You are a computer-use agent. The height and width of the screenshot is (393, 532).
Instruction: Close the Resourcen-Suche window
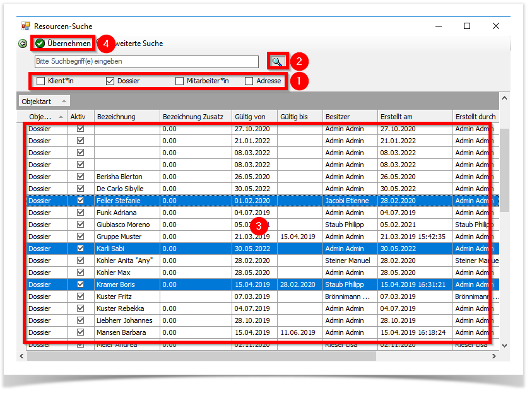coord(495,26)
